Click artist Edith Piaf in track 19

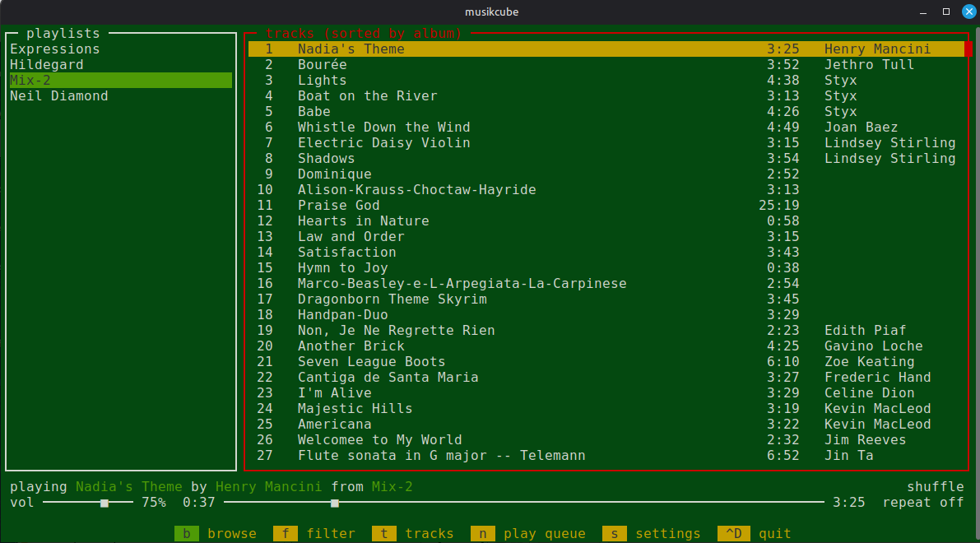(x=865, y=331)
